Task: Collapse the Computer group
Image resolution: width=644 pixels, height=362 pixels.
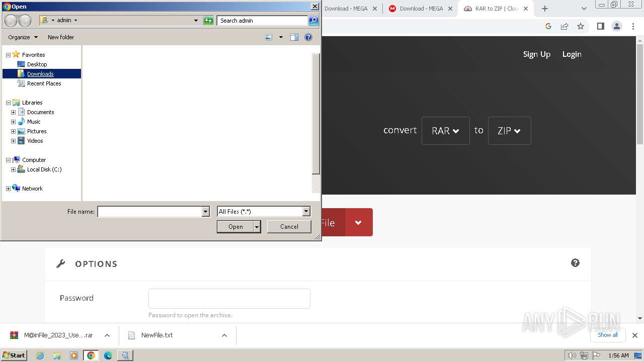Action: tap(8, 160)
